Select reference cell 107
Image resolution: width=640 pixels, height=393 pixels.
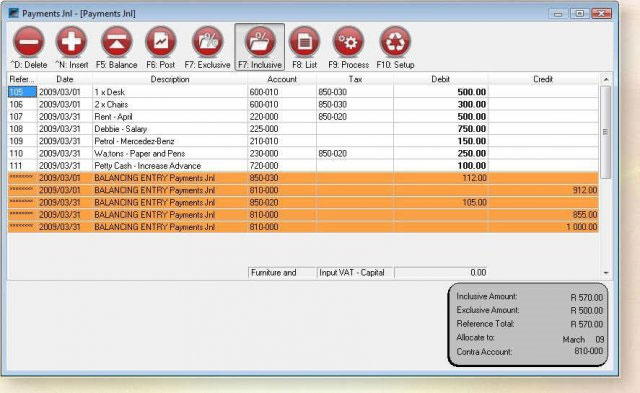tap(22, 116)
